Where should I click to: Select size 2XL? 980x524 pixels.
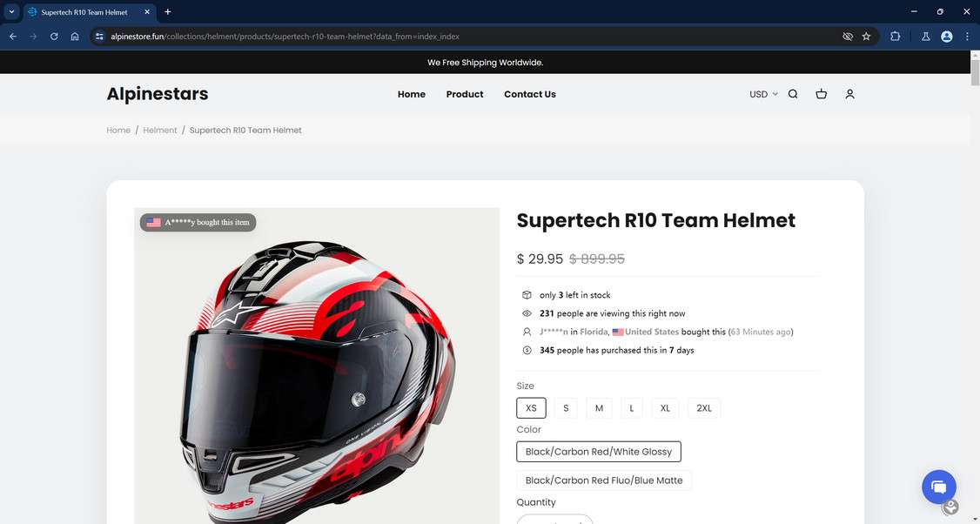click(704, 407)
